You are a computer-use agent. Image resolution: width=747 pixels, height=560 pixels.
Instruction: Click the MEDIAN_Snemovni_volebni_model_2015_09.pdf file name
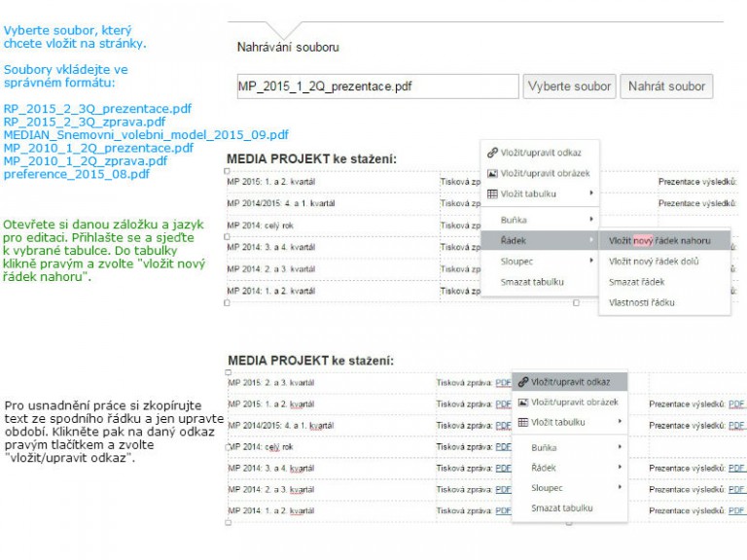(x=146, y=135)
